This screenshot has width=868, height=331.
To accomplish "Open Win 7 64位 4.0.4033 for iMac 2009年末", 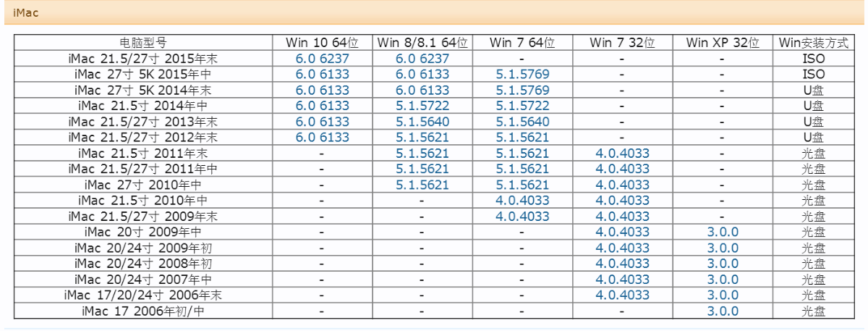I will [x=522, y=217].
